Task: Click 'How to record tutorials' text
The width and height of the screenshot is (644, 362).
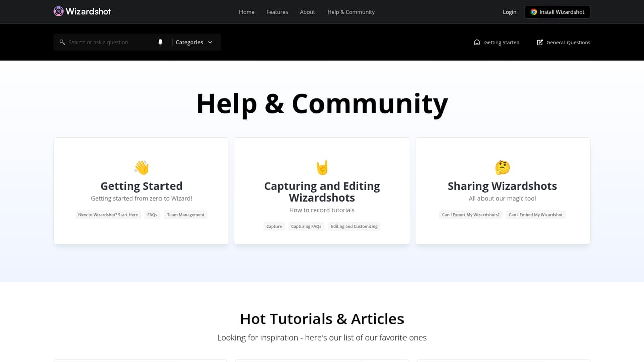Action: (x=322, y=210)
